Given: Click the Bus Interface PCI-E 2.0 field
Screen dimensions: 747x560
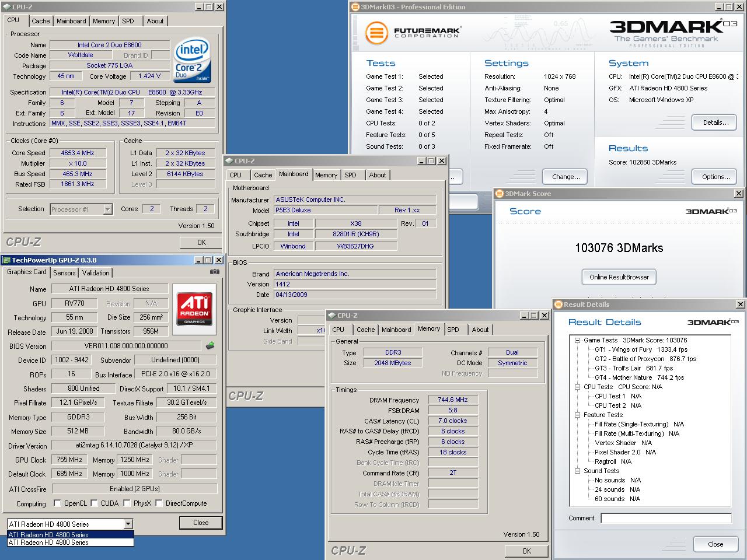Looking at the screenshot, I should click(x=176, y=374).
